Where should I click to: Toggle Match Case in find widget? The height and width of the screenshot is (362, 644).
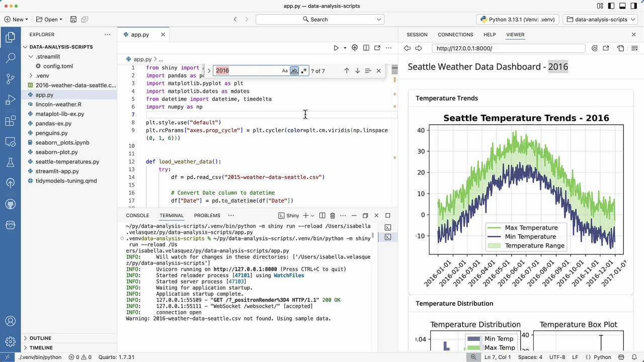coord(285,71)
